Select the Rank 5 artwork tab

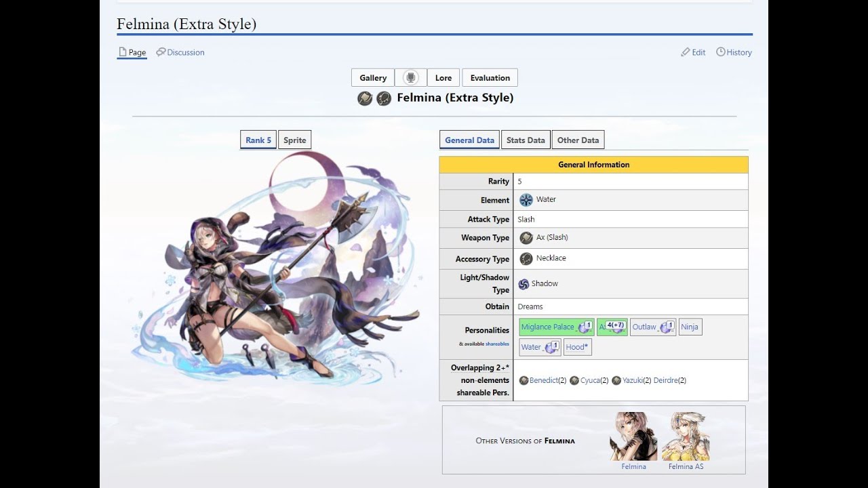coord(258,140)
